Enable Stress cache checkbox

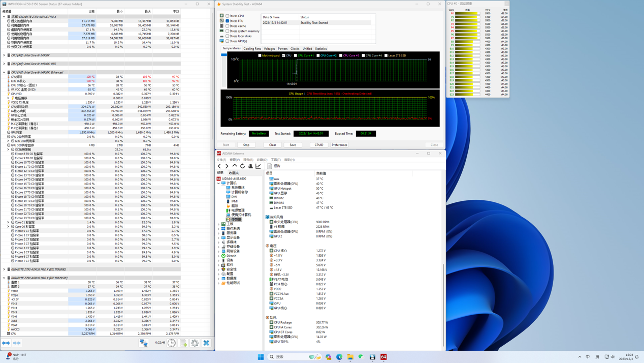(227, 26)
